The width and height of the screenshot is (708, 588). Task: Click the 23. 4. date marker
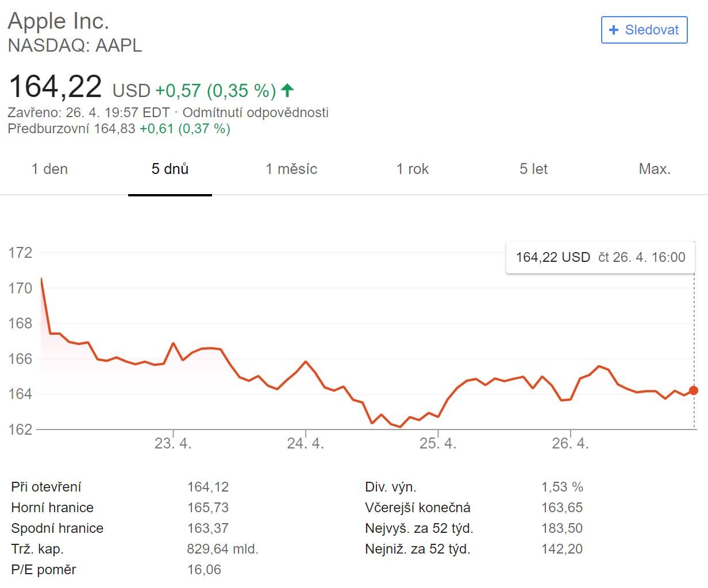coord(173,443)
